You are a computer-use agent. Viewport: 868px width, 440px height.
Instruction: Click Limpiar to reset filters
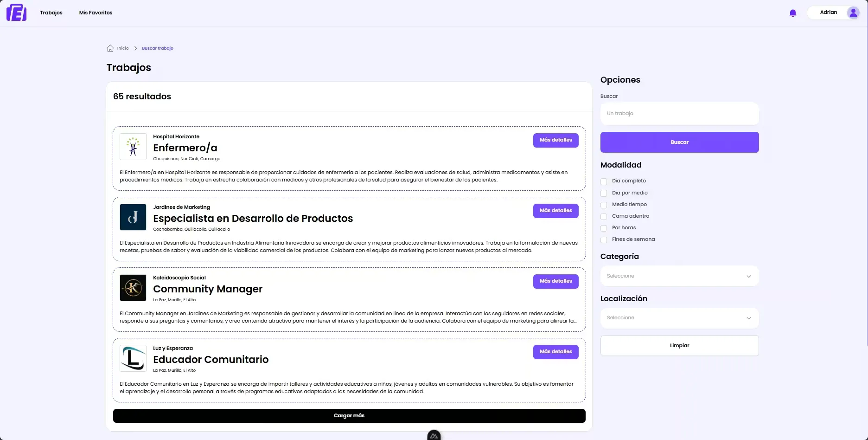(679, 345)
